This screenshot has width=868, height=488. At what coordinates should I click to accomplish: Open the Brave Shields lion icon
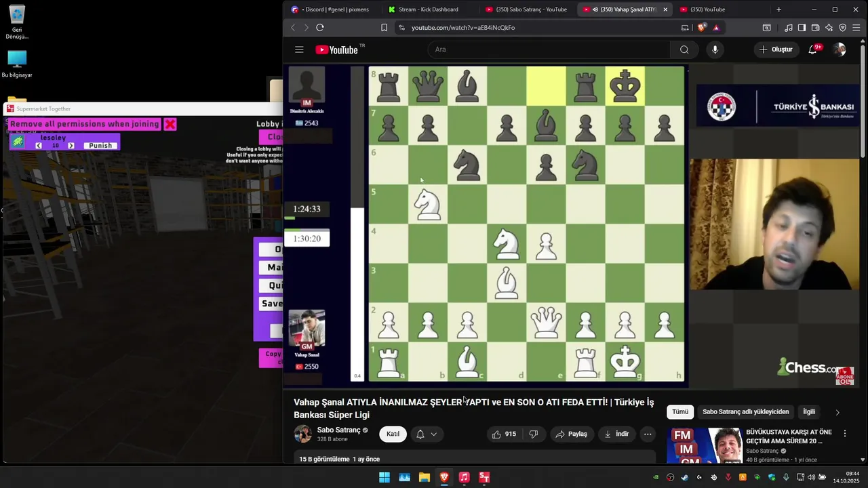[x=701, y=28]
